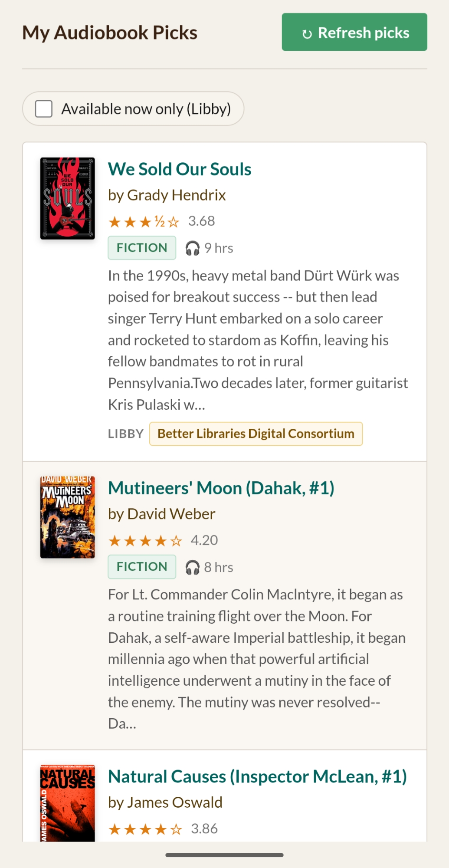Click the headphones icon beside 9 hrs

click(192, 248)
